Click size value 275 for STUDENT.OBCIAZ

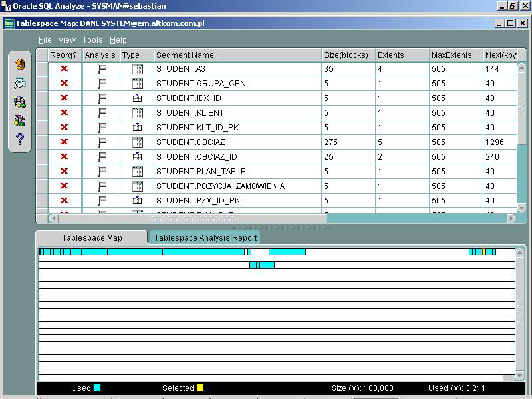coord(331,142)
